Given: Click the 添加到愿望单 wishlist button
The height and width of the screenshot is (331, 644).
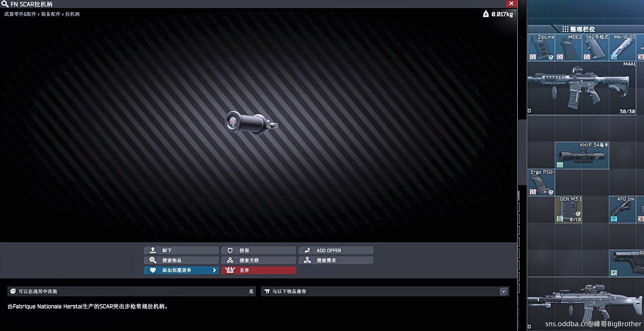Looking at the screenshot, I should [181, 270].
